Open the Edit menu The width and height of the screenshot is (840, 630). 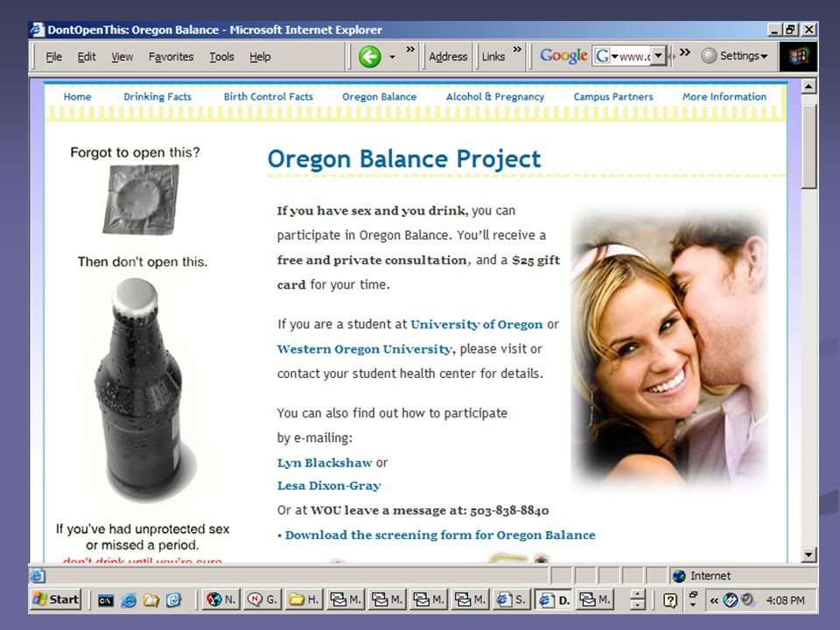87,57
